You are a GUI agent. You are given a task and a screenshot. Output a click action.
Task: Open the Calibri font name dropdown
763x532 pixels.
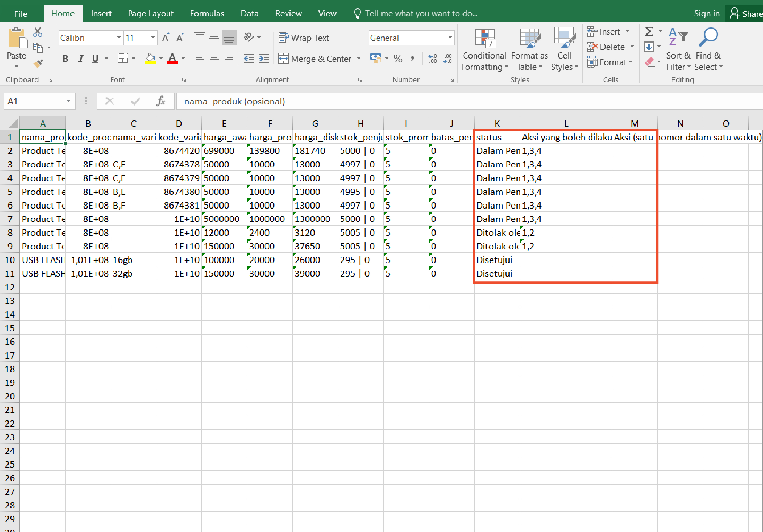(x=119, y=38)
